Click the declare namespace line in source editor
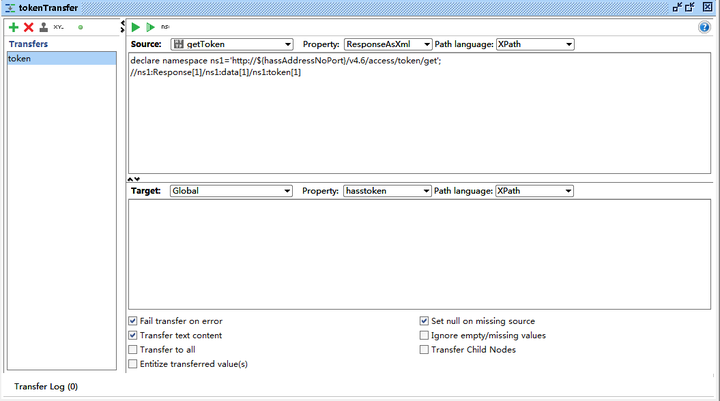Screen dimensions: 720x401 tap(286, 61)
